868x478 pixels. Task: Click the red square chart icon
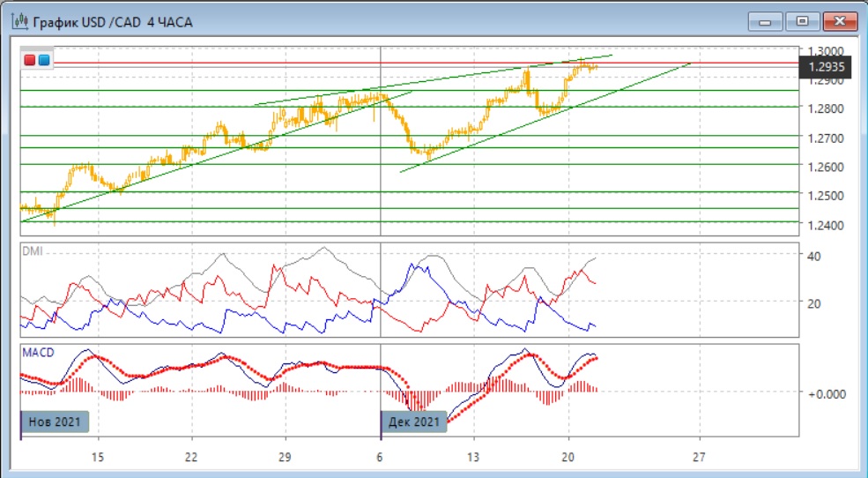pyautogui.click(x=30, y=60)
